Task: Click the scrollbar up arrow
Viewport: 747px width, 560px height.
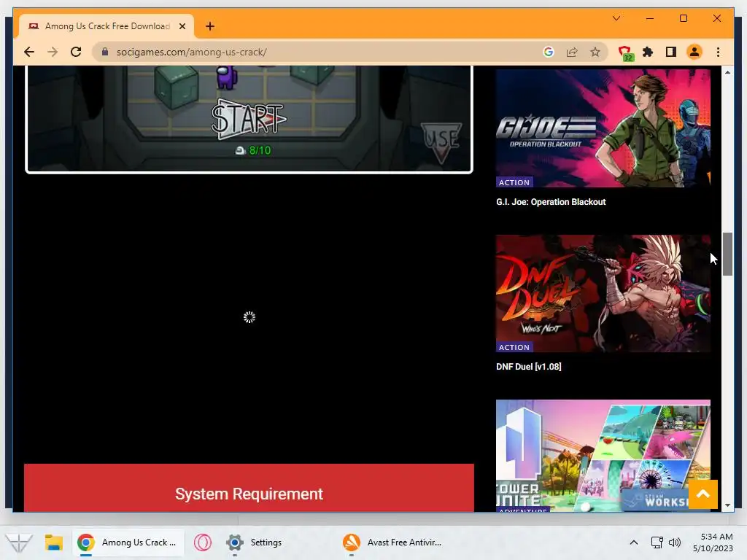Action: (727, 72)
